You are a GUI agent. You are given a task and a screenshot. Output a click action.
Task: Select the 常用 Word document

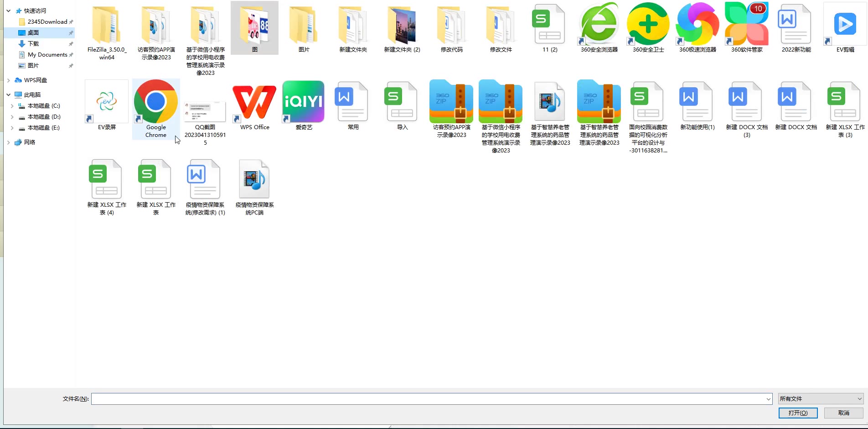[x=353, y=106]
